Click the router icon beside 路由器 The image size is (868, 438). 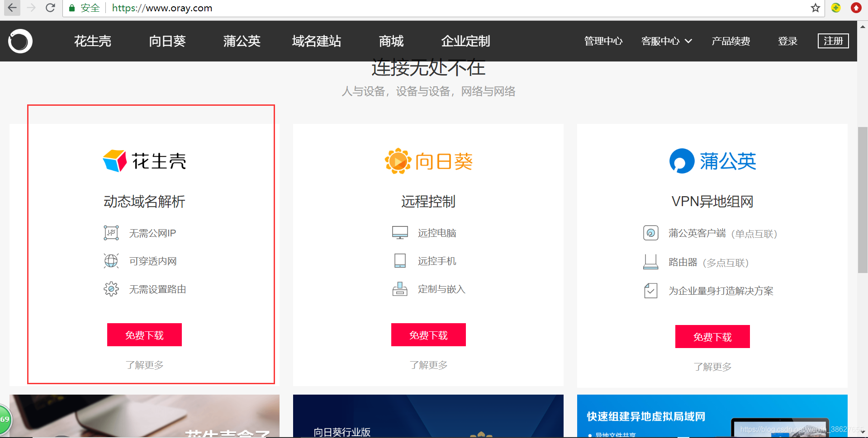click(x=651, y=262)
